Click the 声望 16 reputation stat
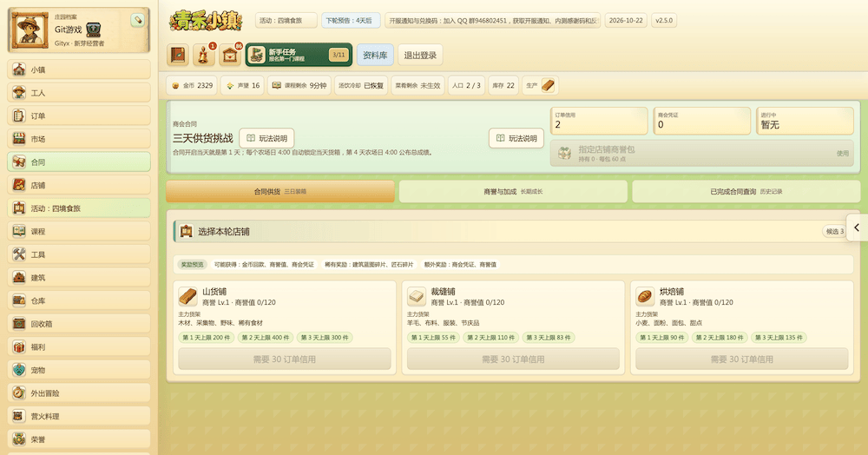Image resolution: width=868 pixels, height=455 pixels. (x=242, y=85)
